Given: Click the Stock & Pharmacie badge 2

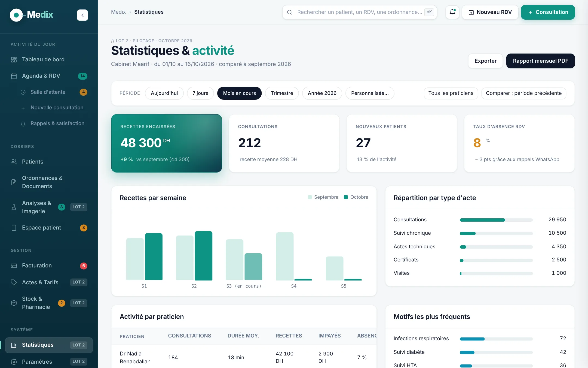Looking at the screenshot, I should coord(62,303).
